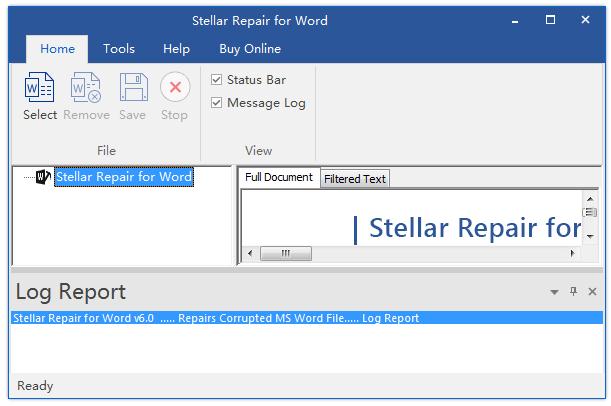The width and height of the screenshot is (611, 406).
Task: Switch to the Filtered Text tab
Action: (355, 179)
